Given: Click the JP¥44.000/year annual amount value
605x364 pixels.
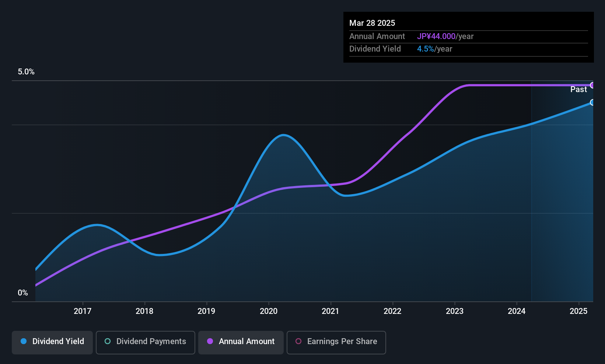Looking at the screenshot, I should click(445, 36).
